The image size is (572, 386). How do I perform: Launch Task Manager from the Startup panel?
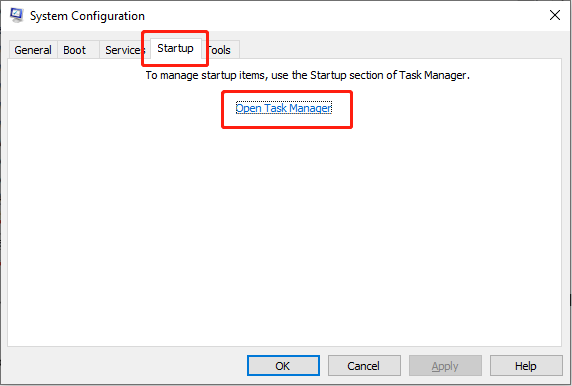pyautogui.click(x=284, y=108)
